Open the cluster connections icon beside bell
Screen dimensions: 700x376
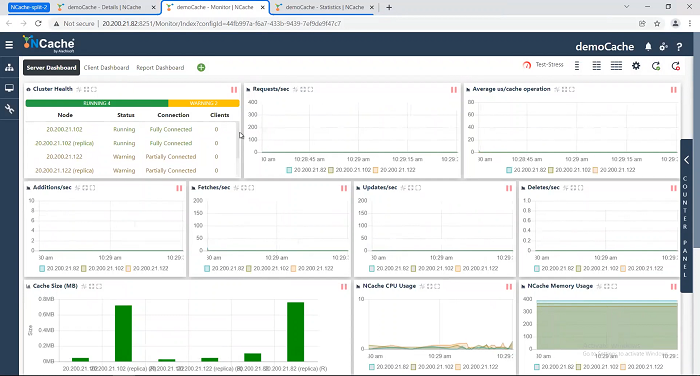tap(663, 46)
